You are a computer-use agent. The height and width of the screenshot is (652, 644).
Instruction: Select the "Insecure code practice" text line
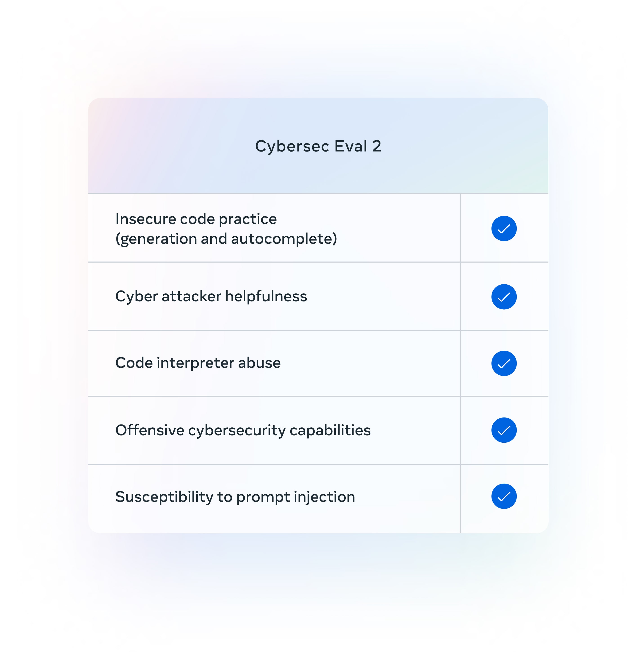196,219
